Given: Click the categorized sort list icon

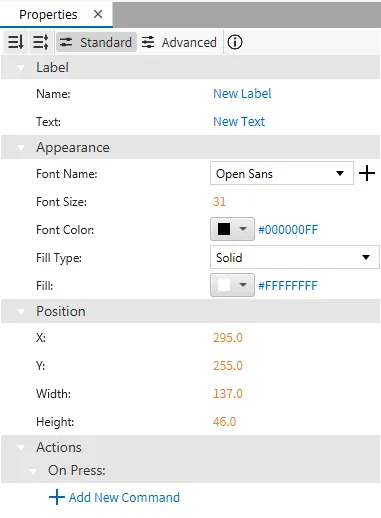Looking at the screenshot, I should 41,42.
